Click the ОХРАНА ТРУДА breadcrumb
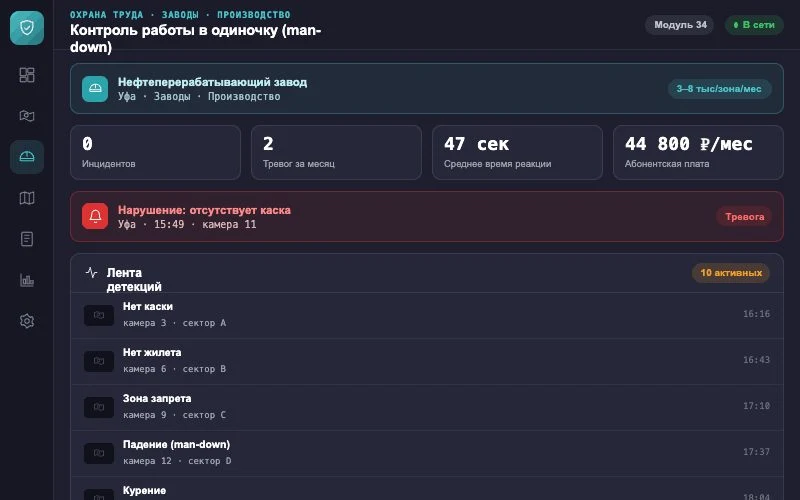800x500 pixels. 107,14
